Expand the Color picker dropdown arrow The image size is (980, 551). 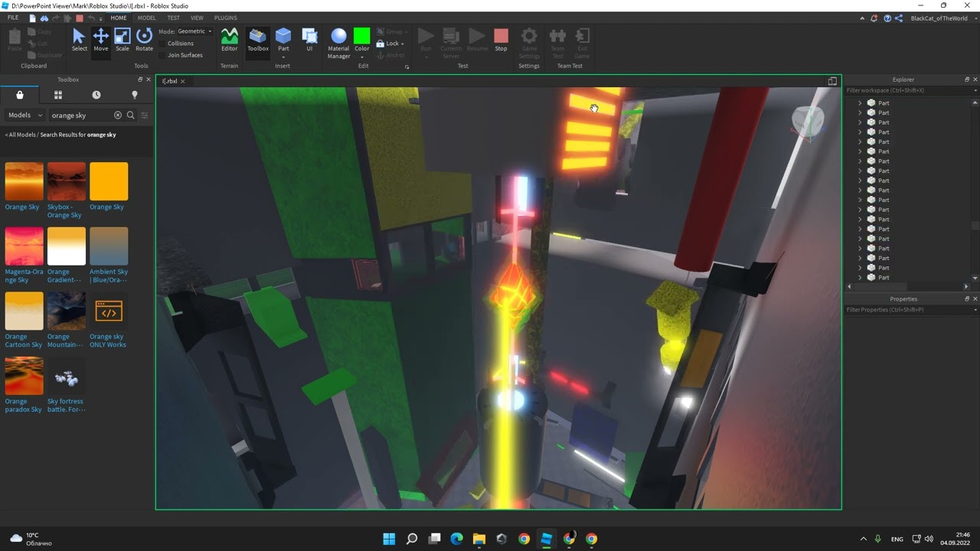362,57
